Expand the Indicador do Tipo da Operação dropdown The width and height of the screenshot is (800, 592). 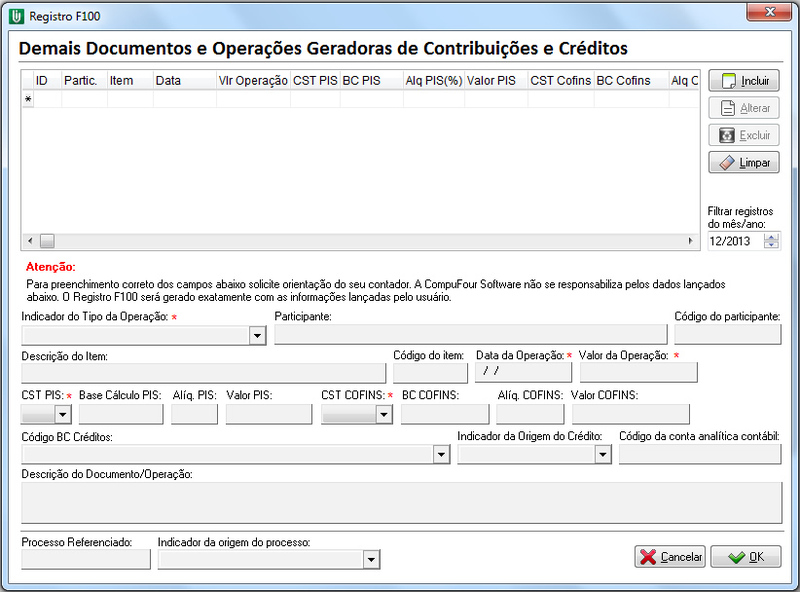click(257, 336)
